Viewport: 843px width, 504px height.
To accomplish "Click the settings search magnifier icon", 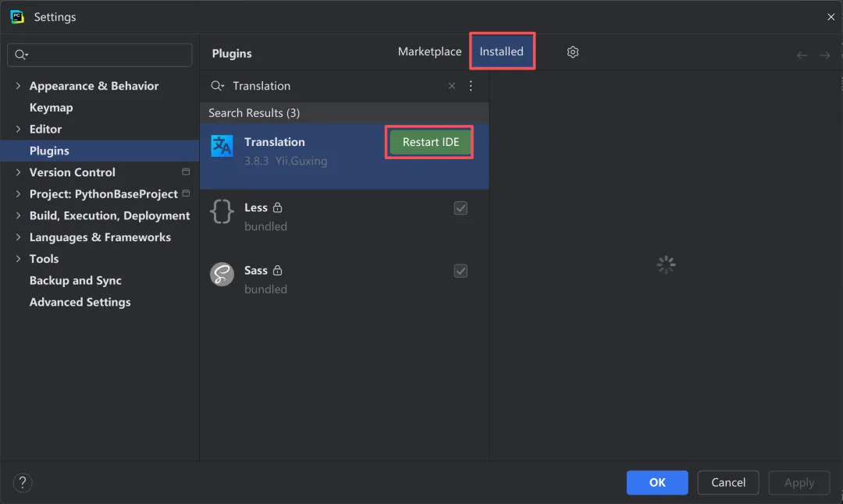I will (x=22, y=55).
